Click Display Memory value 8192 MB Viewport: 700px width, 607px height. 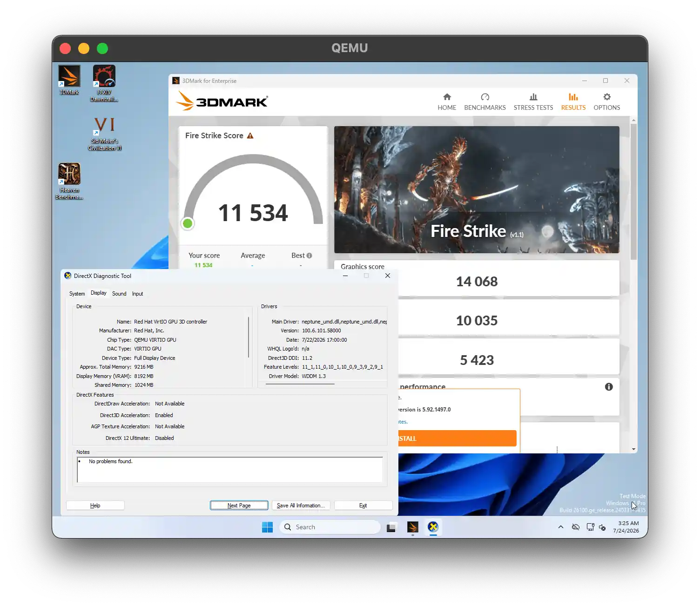144,376
